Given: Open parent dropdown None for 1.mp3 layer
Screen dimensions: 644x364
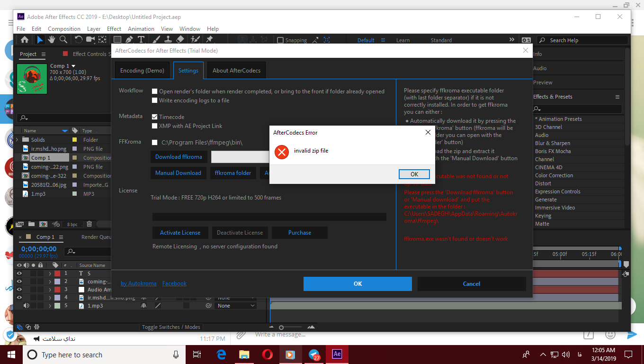Looking at the screenshot, I should 236,306.
